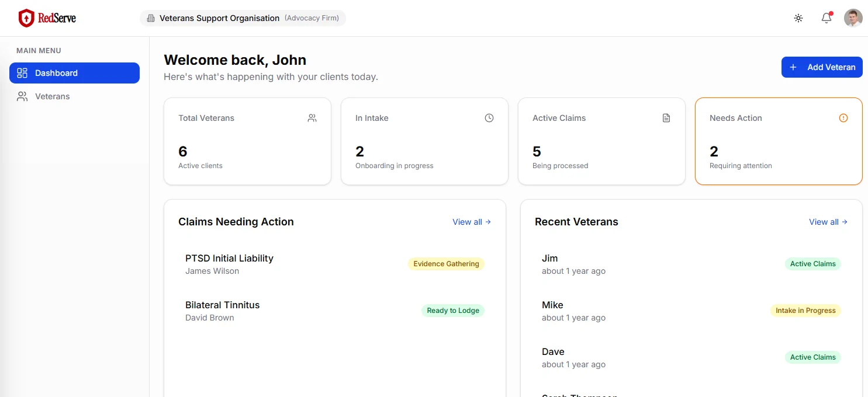View all recent veterans
Screen dimensions: 868x397
[828, 222]
